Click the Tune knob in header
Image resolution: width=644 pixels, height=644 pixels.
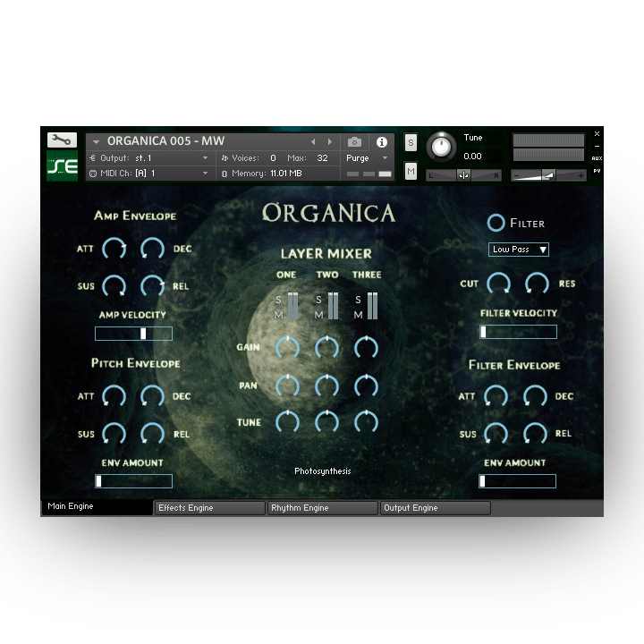440,147
